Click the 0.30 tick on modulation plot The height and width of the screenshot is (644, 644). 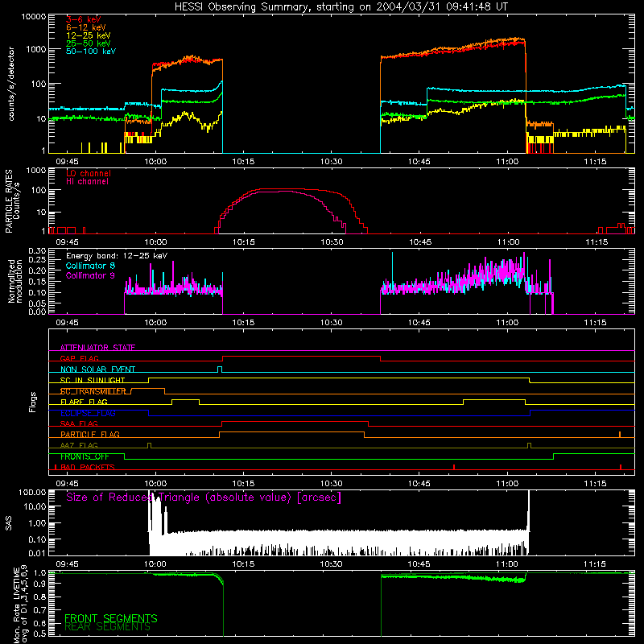click(37, 250)
